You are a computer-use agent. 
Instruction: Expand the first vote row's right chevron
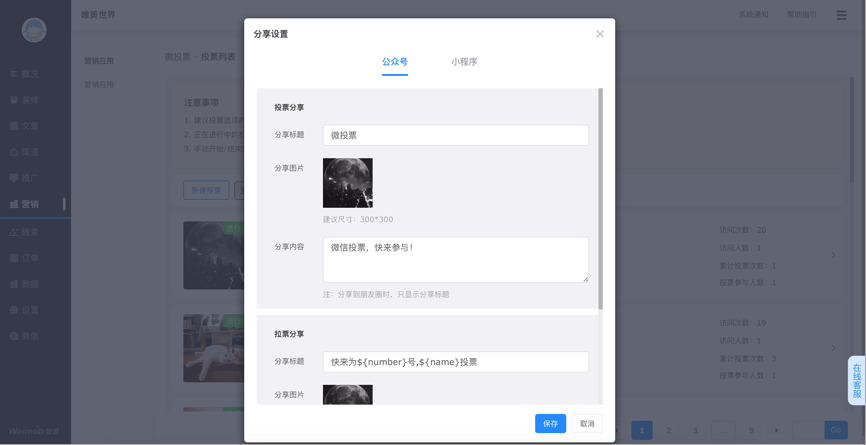pos(834,255)
